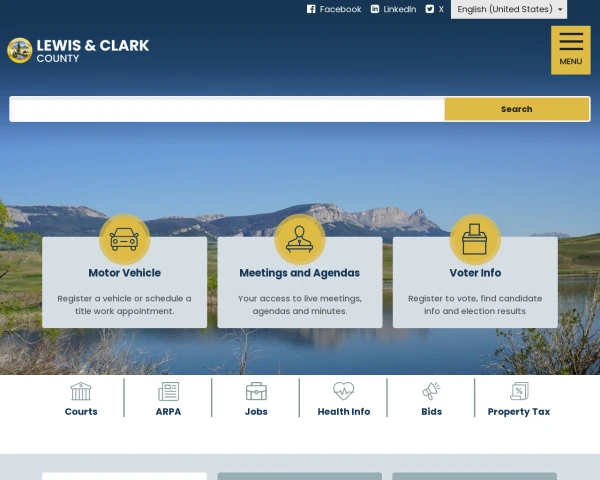
Task: Open the Voter Info heading link
Action: (x=475, y=273)
